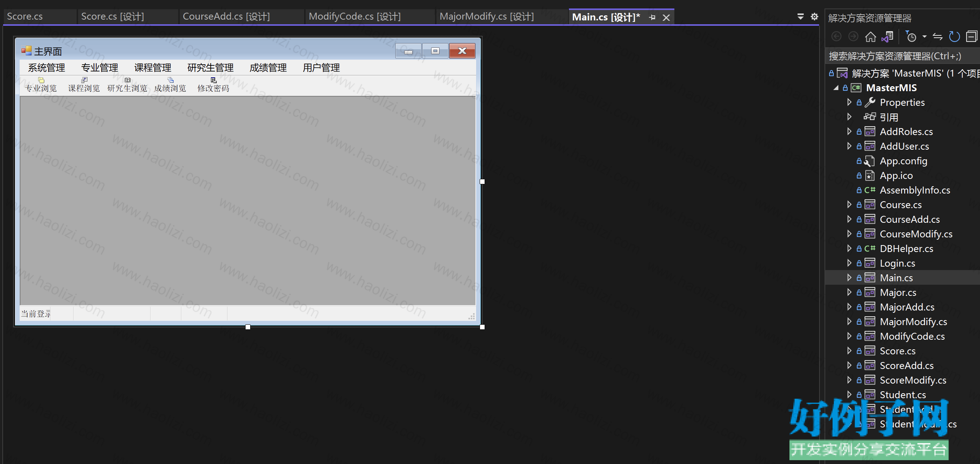Collapse the MasterMIS project node
980x464 pixels.
coord(836,88)
